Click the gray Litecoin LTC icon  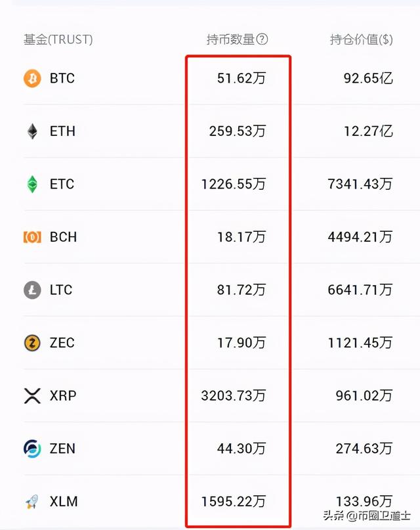(32, 290)
